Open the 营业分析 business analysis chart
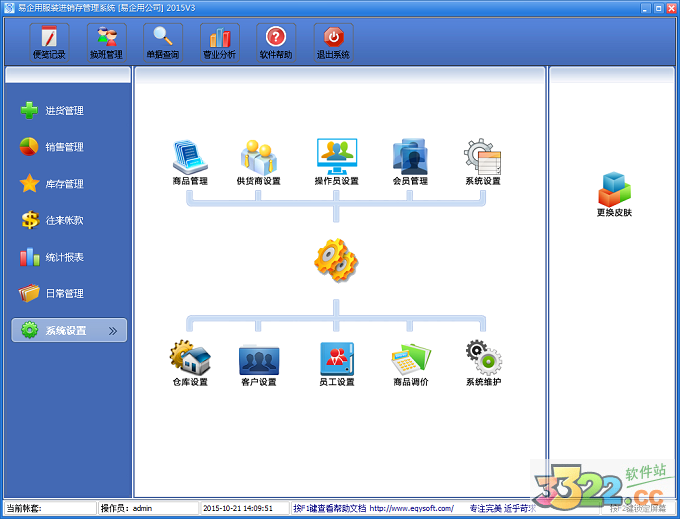Screen dimensions: 680x519 tap(219, 42)
